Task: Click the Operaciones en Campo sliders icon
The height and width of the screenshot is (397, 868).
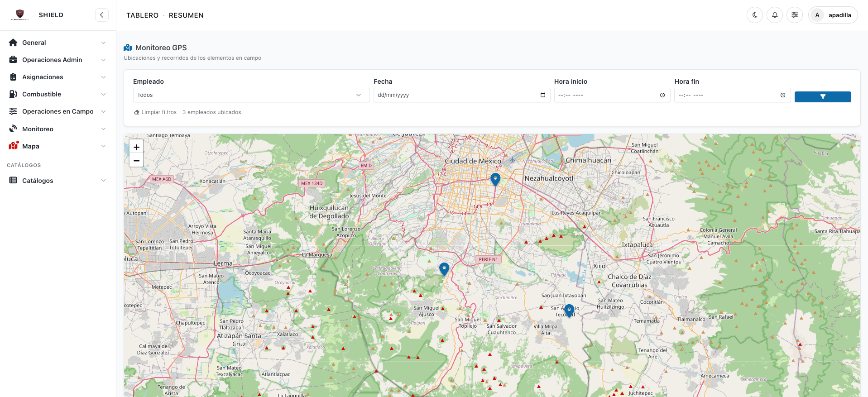Action: pyautogui.click(x=13, y=111)
